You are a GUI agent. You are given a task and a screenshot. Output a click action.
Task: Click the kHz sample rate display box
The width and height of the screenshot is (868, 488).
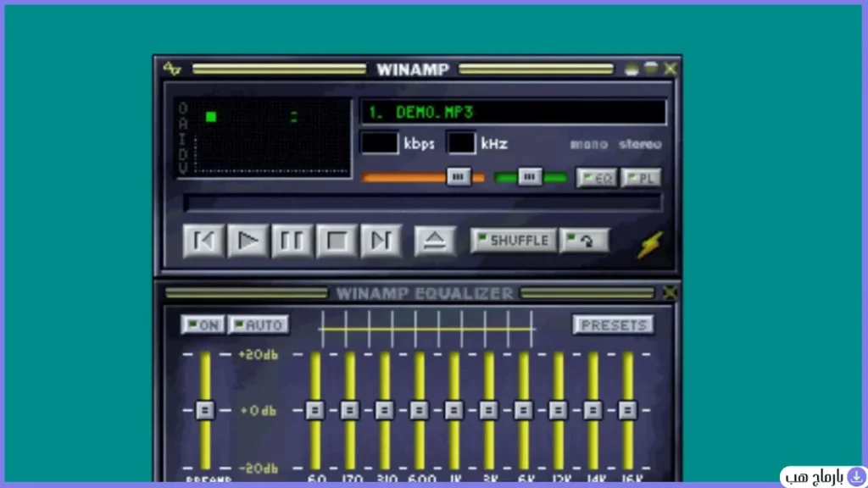click(460, 143)
